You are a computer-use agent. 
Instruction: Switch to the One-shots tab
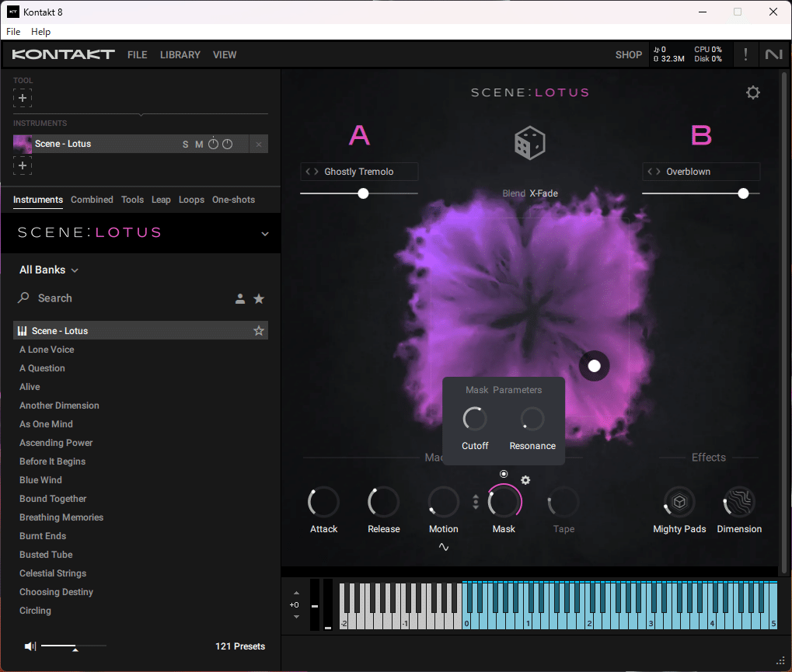233,200
